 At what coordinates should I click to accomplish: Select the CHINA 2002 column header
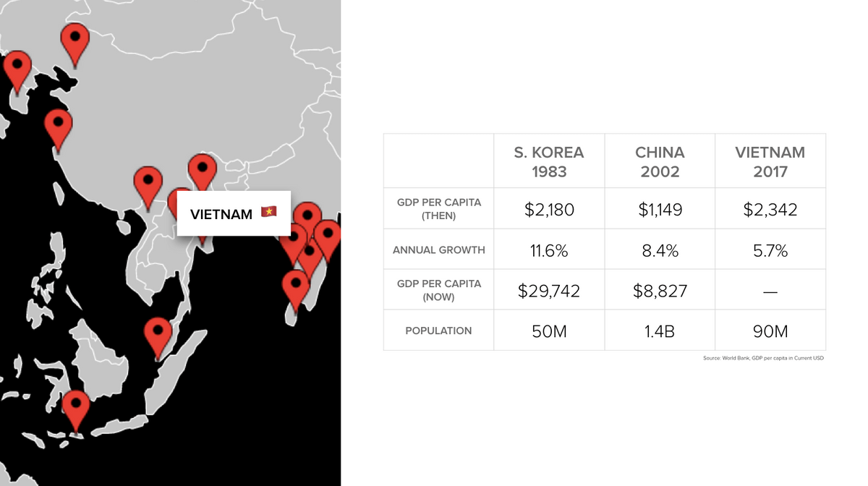tap(660, 161)
